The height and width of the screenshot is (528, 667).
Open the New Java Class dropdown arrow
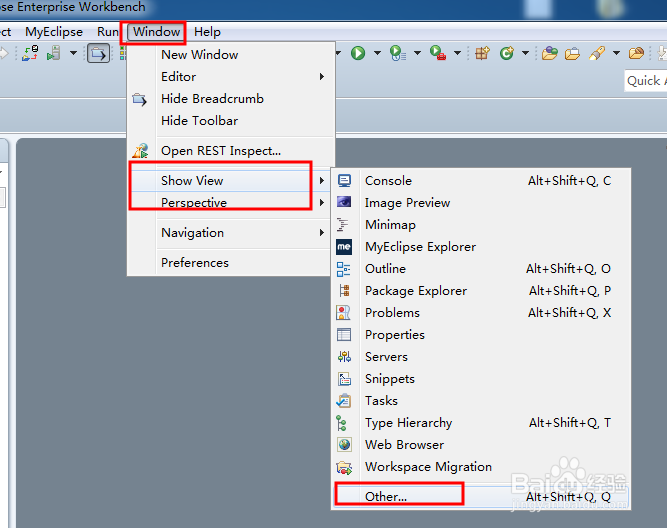click(525, 53)
